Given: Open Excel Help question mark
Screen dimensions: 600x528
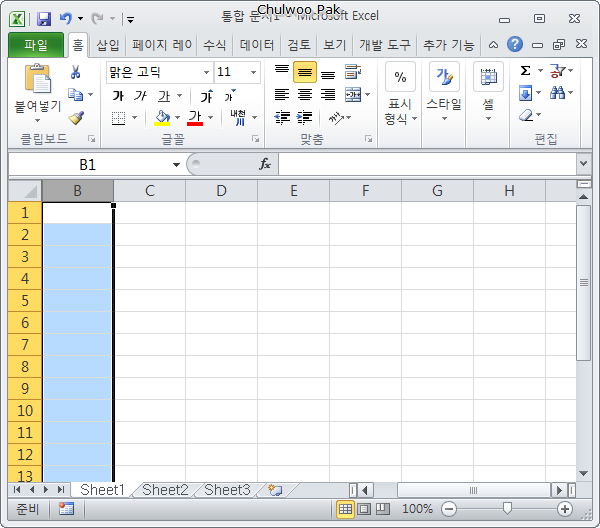Looking at the screenshot, I should 515,44.
